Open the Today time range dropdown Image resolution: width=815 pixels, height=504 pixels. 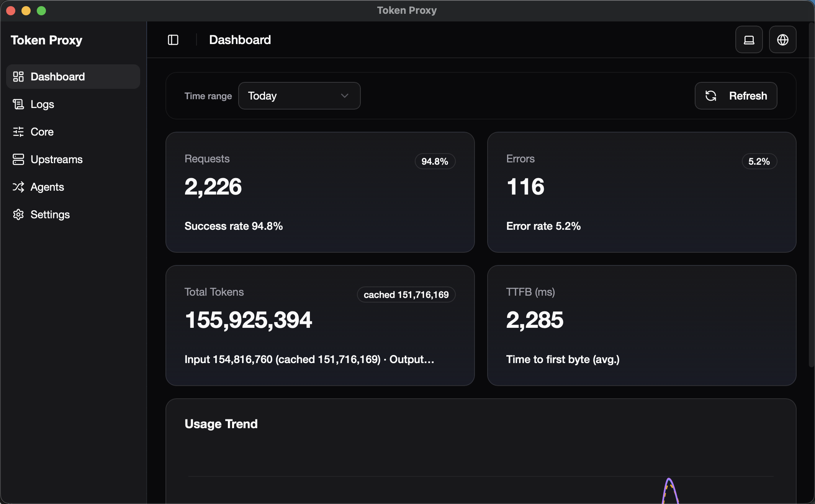pyautogui.click(x=299, y=96)
